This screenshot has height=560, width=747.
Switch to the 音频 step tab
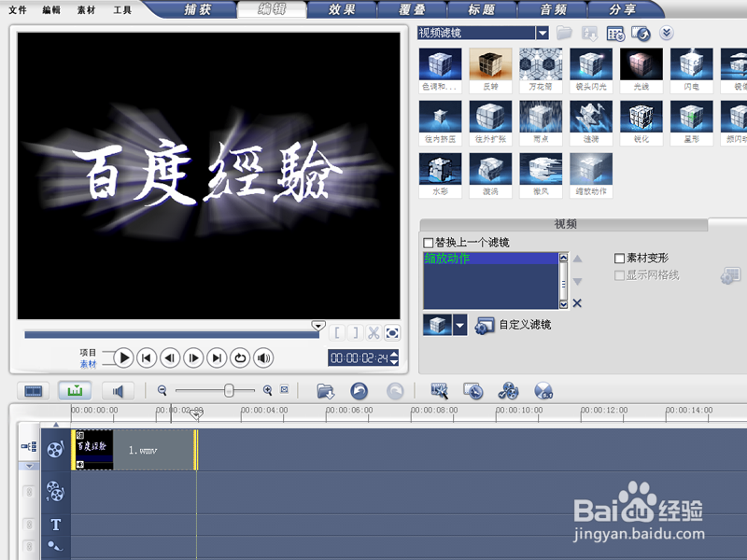point(553,9)
